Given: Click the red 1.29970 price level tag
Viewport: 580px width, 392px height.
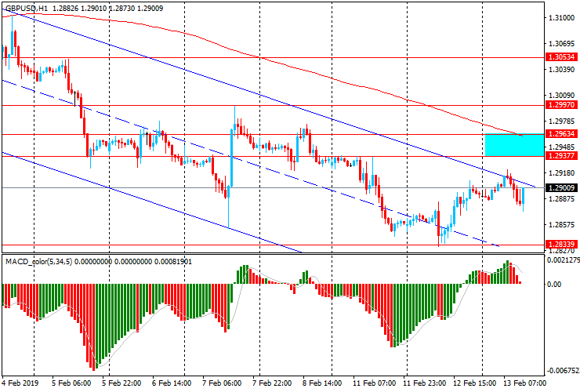Looking at the screenshot, I should click(x=561, y=104).
